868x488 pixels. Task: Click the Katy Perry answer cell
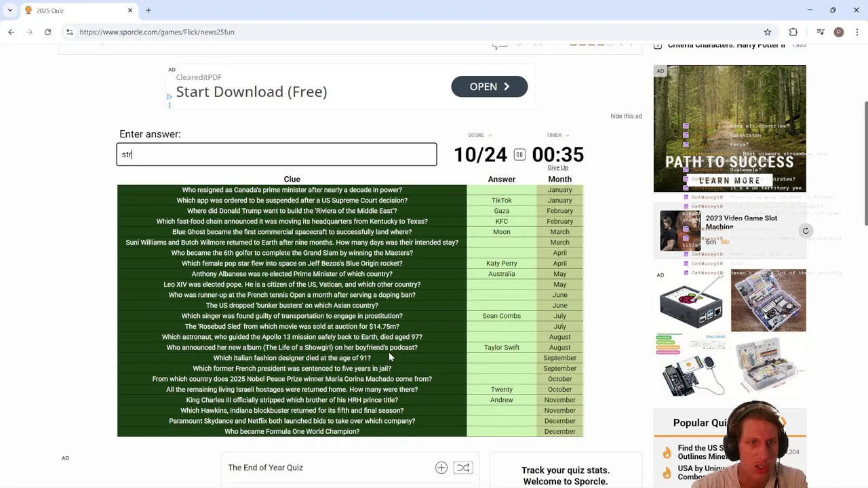[x=502, y=264]
